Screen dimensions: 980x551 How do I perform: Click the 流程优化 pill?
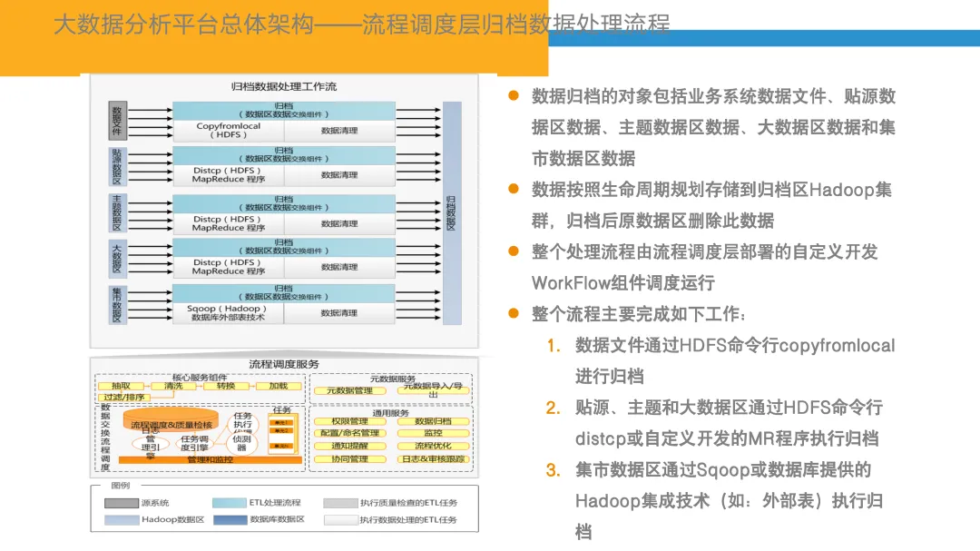point(433,446)
